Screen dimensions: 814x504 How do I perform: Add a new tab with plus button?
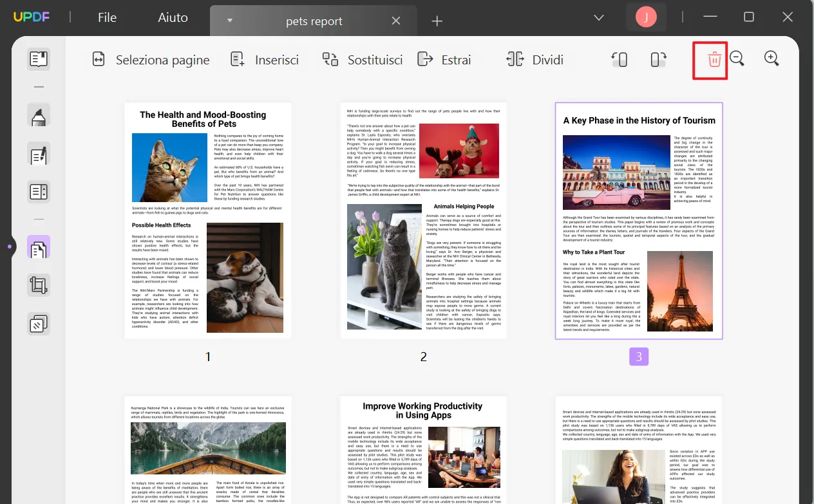click(437, 21)
